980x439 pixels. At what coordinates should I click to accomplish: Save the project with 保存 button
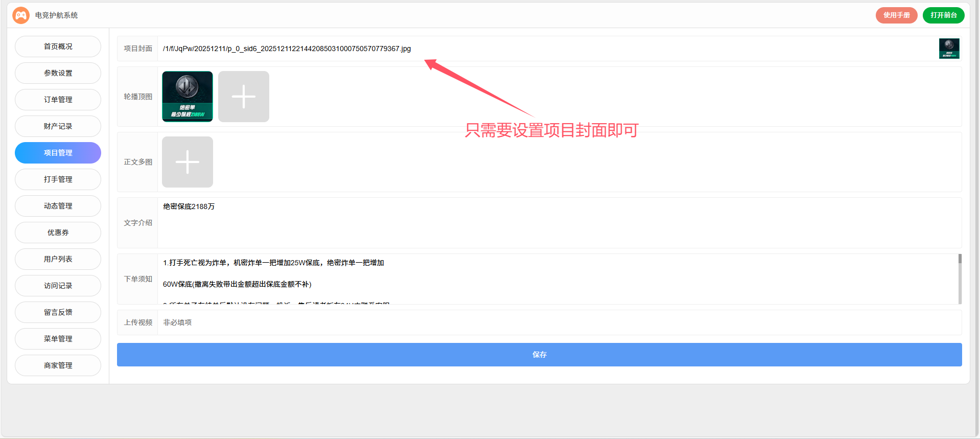pyautogui.click(x=539, y=355)
